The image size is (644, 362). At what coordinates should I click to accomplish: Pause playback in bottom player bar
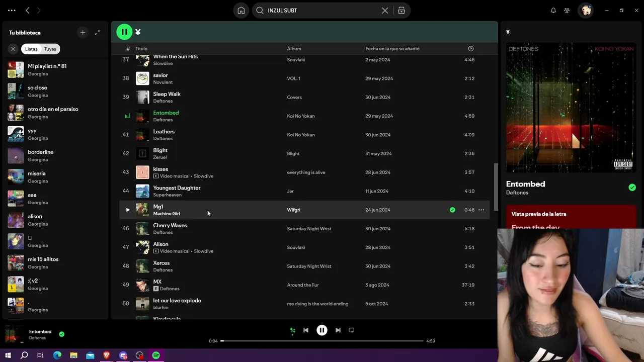tap(322, 330)
